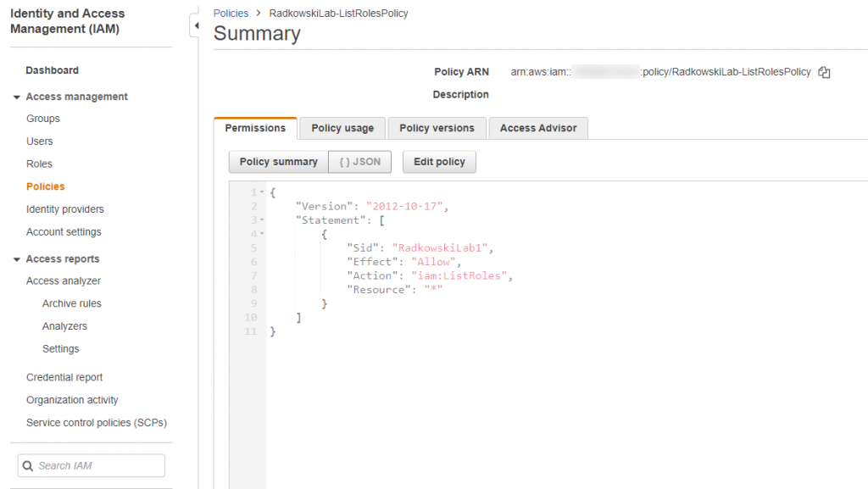Collapse the IAM navigation sidebar
This screenshot has width=868, height=489.
pyautogui.click(x=196, y=25)
